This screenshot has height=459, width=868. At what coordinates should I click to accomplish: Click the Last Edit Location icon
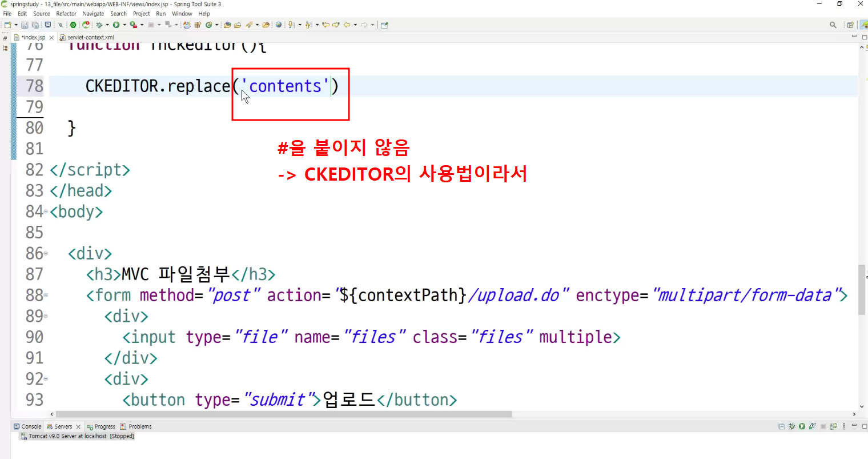(x=325, y=25)
